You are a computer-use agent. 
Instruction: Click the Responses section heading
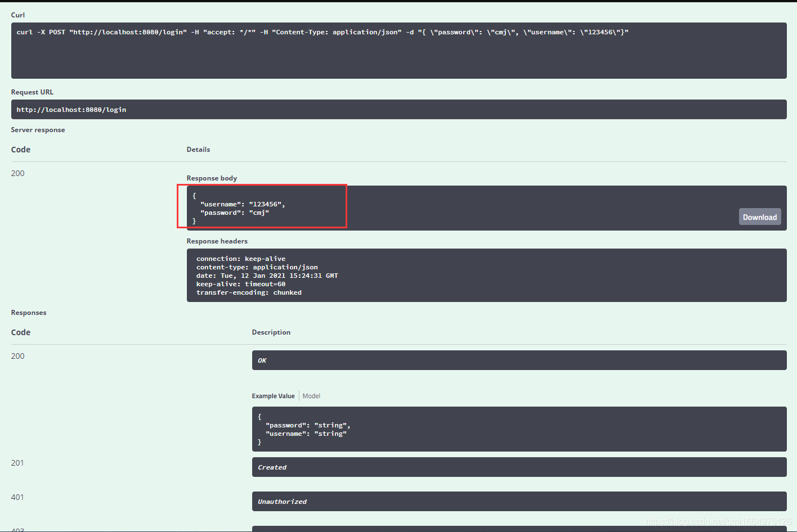tap(29, 313)
